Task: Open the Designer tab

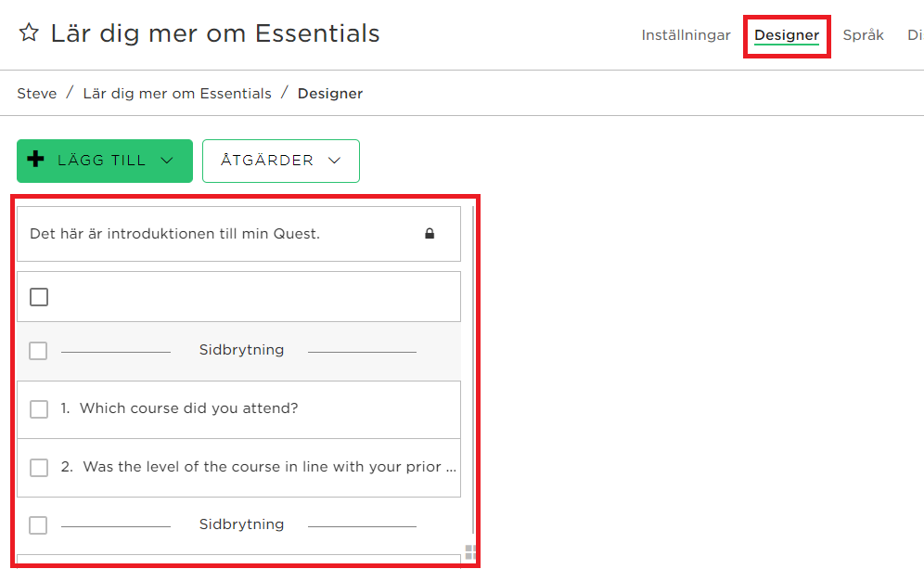Action: tap(787, 35)
